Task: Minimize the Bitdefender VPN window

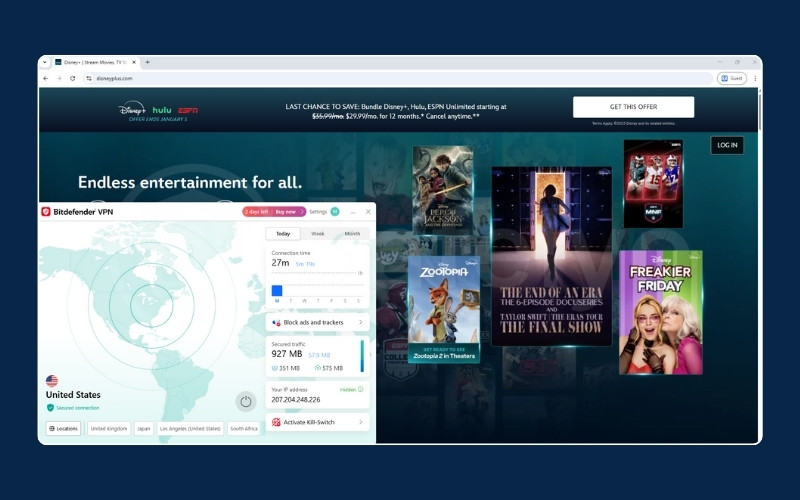Action: [353, 212]
